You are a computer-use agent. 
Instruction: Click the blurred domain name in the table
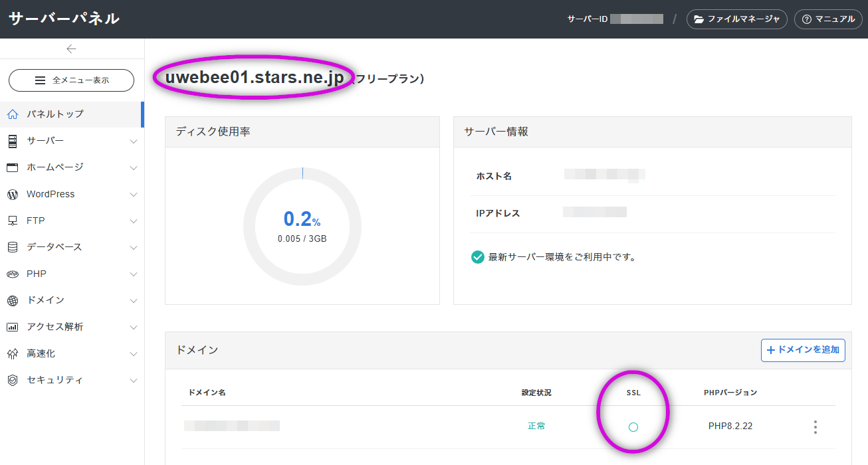[232, 426]
